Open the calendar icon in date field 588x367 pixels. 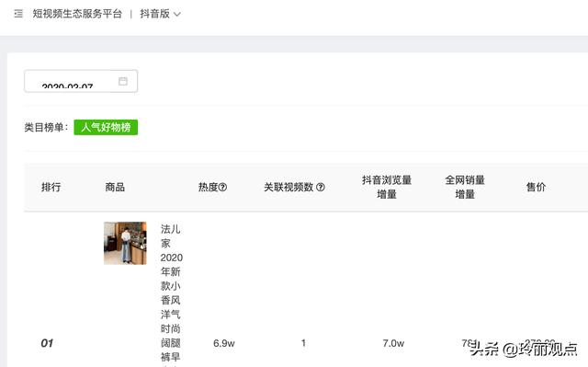click(123, 81)
